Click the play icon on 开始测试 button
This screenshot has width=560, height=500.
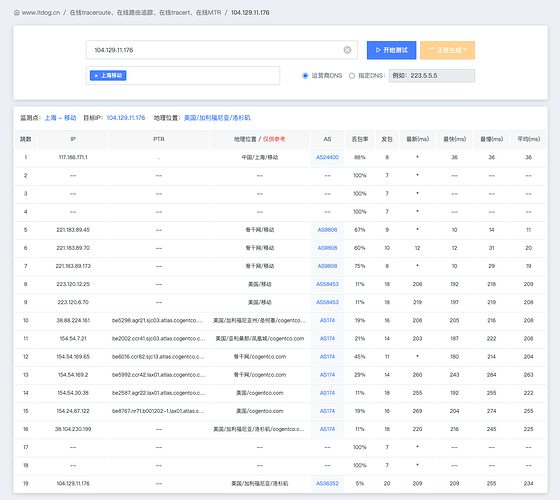click(378, 50)
